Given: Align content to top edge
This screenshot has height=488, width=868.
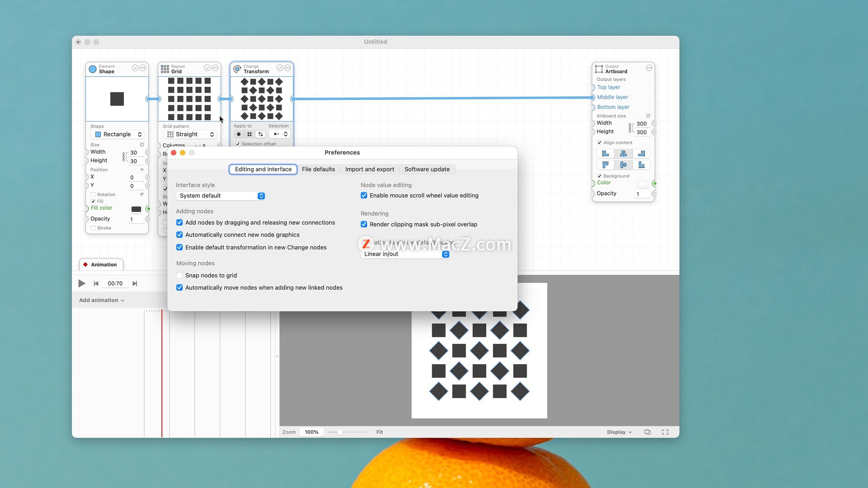Looking at the screenshot, I should tap(605, 165).
